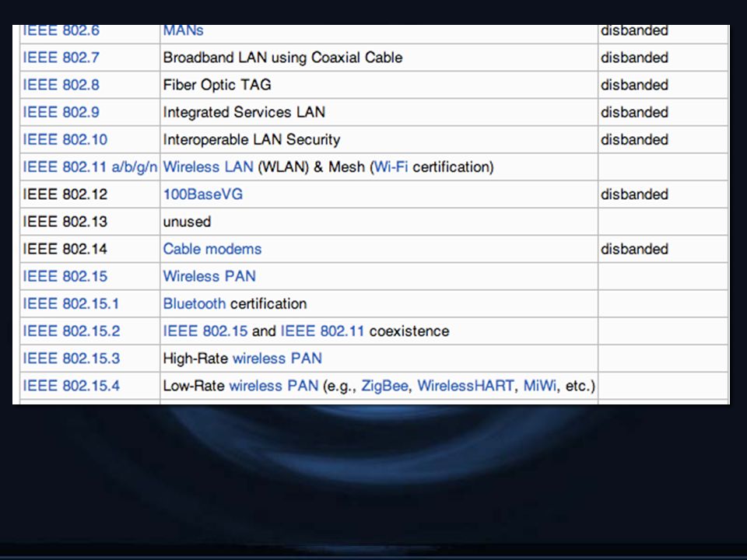Image resolution: width=747 pixels, height=560 pixels.
Task: Click wireless PAN link in High-Rate row
Action: pos(277,359)
